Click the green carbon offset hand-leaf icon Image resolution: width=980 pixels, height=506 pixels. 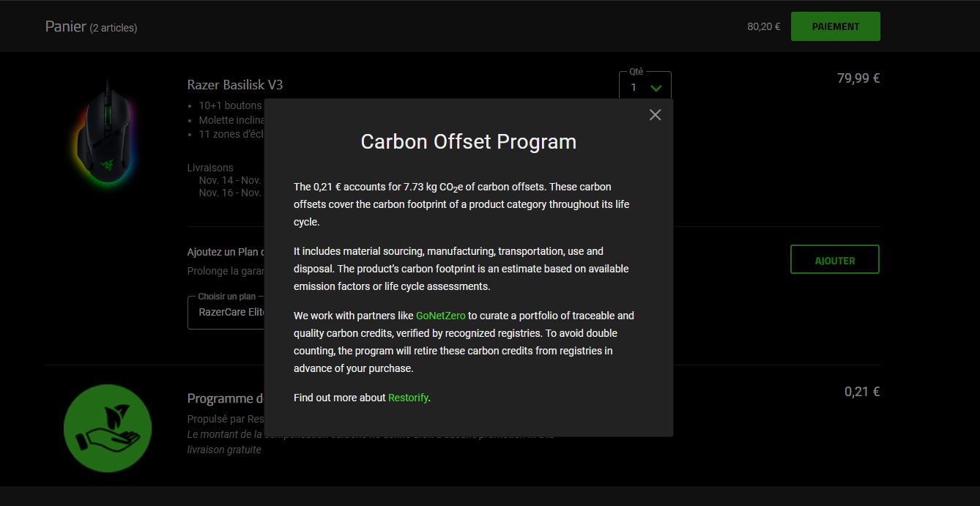tap(108, 428)
